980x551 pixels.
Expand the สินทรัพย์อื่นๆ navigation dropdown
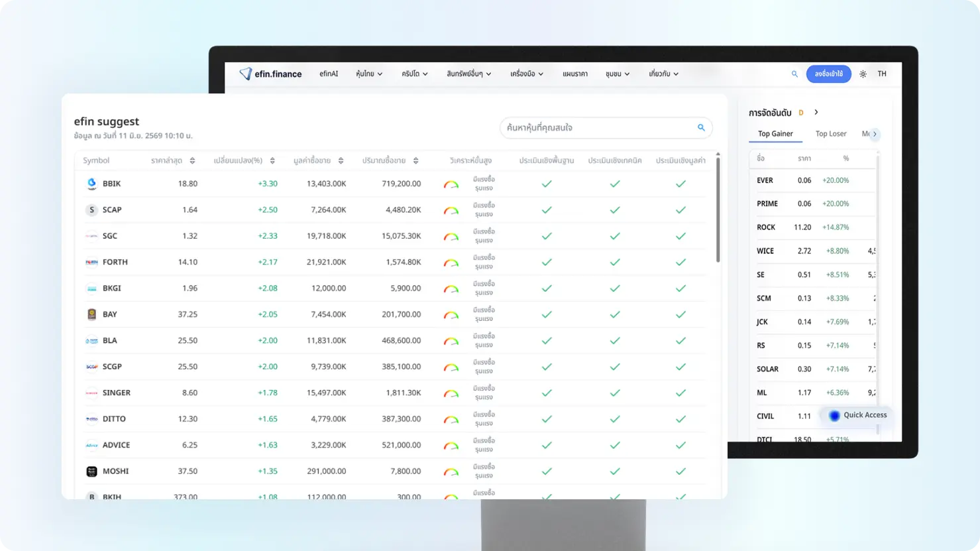(x=469, y=74)
